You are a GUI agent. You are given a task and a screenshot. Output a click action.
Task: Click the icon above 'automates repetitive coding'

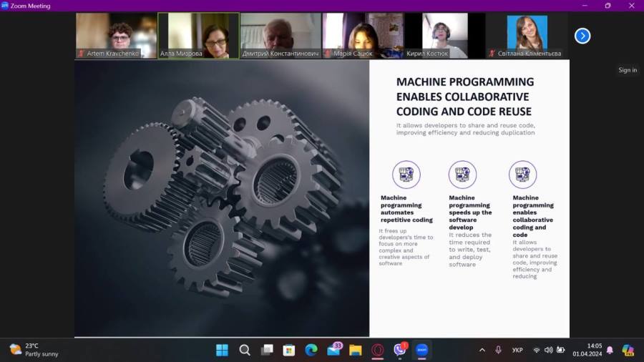tap(406, 175)
